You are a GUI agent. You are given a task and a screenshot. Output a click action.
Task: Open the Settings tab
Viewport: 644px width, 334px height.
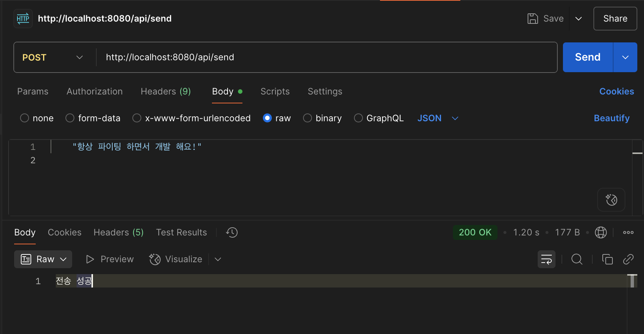325,91
